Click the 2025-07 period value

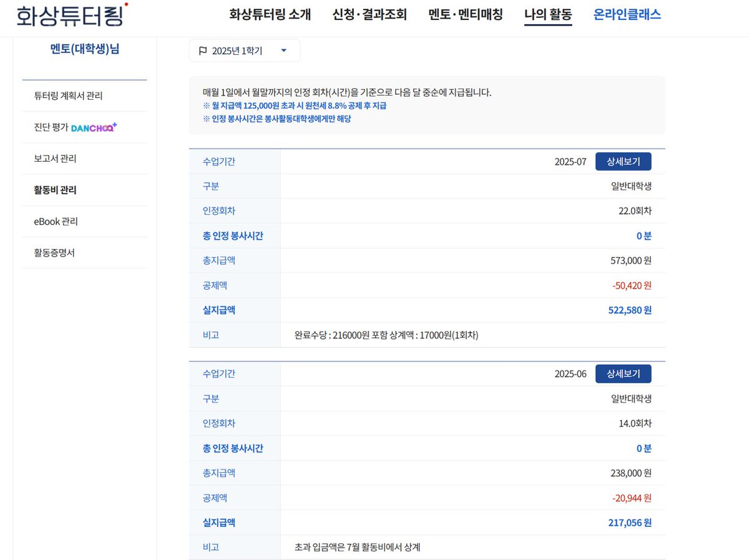[x=570, y=162]
